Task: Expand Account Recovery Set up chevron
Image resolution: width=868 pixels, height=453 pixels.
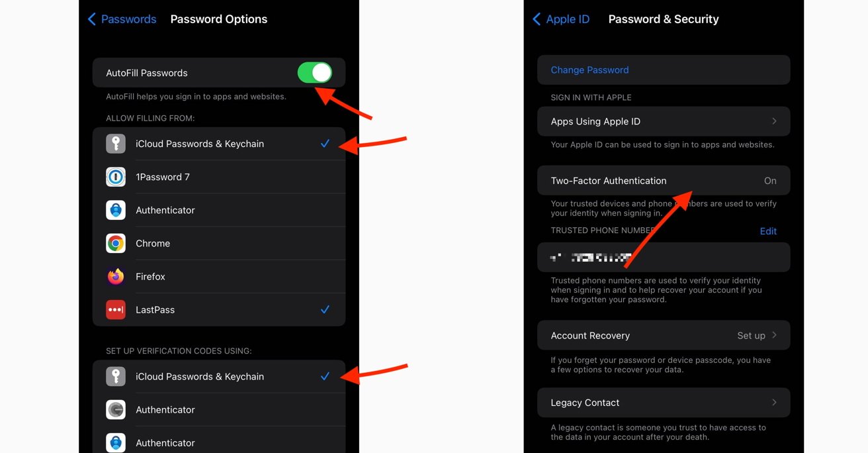Action: click(774, 335)
